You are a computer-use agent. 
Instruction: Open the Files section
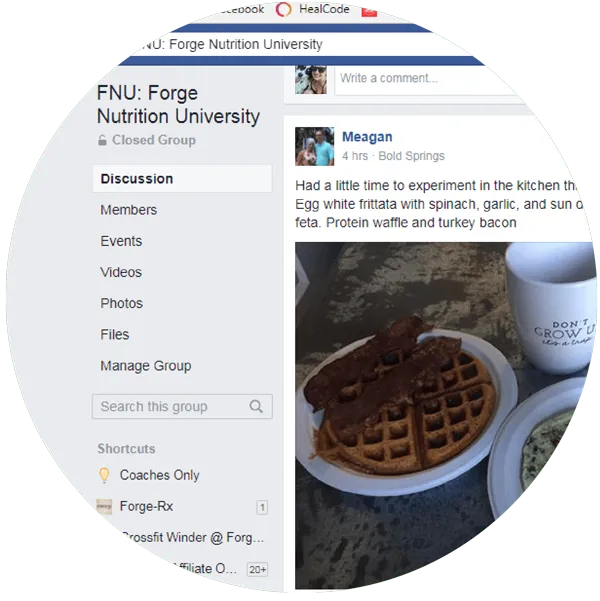point(115,334)
